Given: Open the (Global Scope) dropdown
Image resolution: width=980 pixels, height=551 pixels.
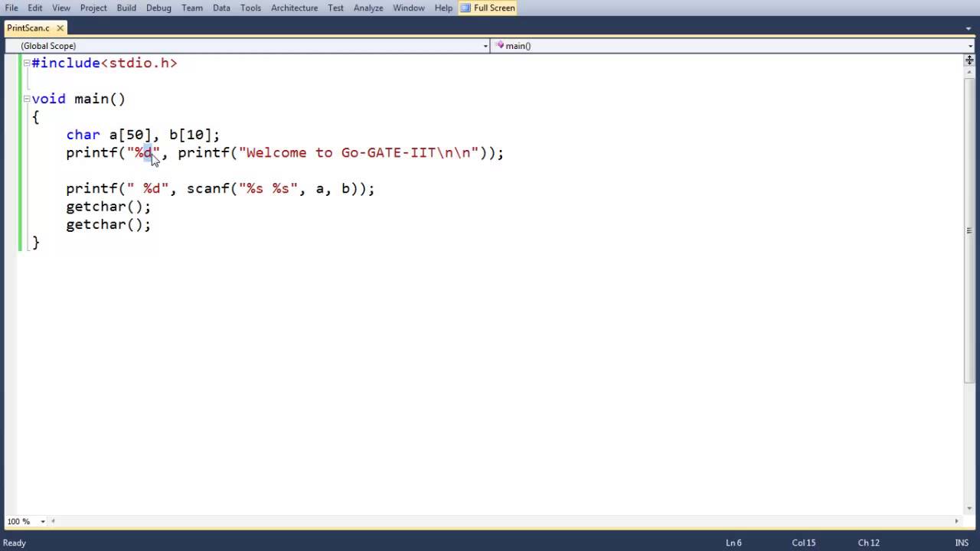Looking at the screenshot, I should click(247, 46).
